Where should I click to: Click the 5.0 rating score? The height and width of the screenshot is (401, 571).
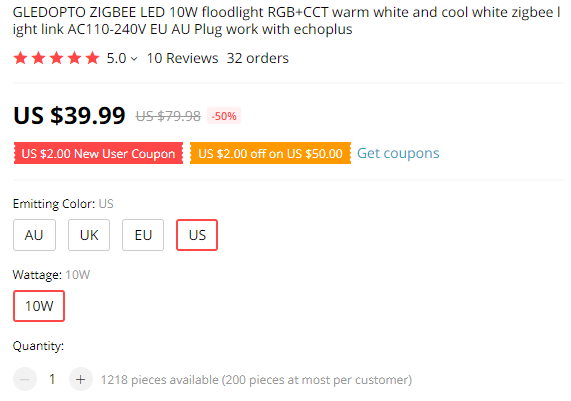coord(116,58)
